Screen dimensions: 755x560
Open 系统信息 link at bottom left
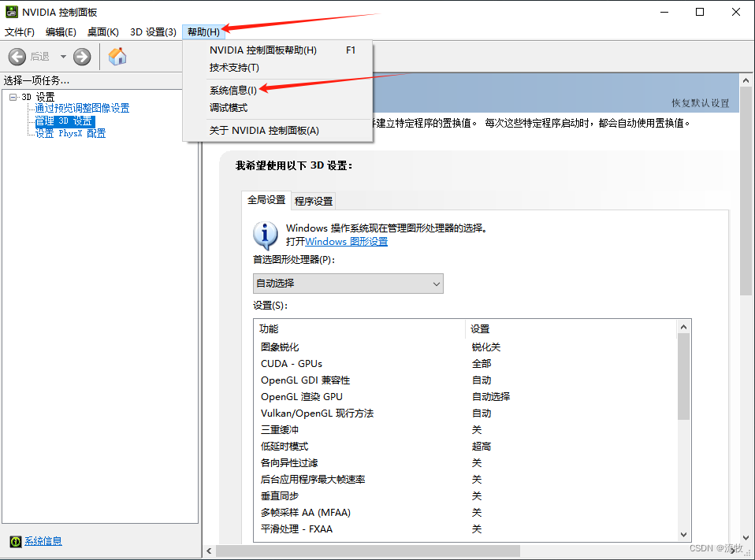pos(43,541)
